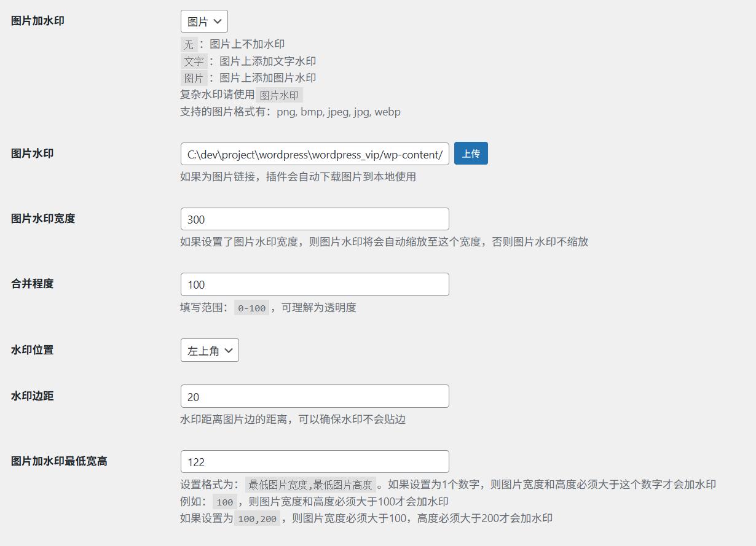The width and height of the screenshot is (756, 546).
Task: Click the 文字 code tag in description
Action: [x=194, y=61]
